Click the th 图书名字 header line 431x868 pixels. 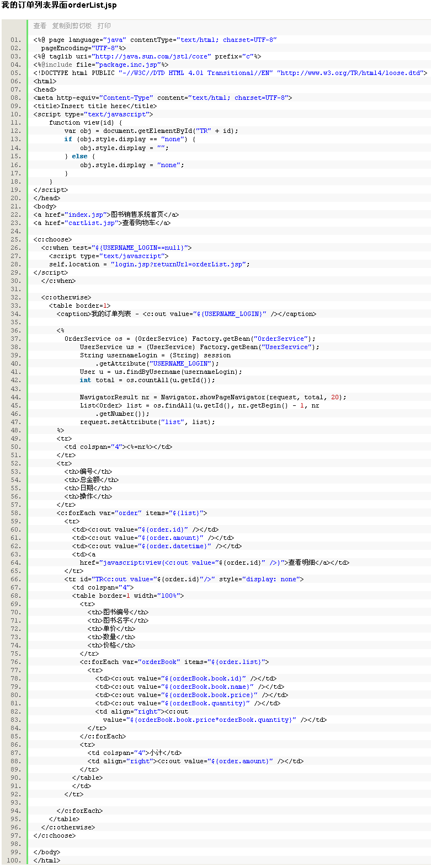pos(118,620)
